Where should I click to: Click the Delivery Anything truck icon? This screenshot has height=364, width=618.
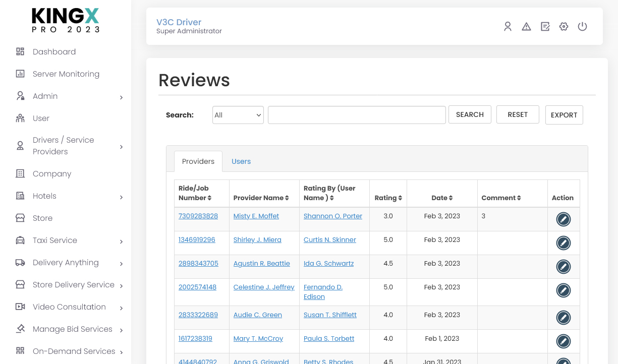coord(20,262)
